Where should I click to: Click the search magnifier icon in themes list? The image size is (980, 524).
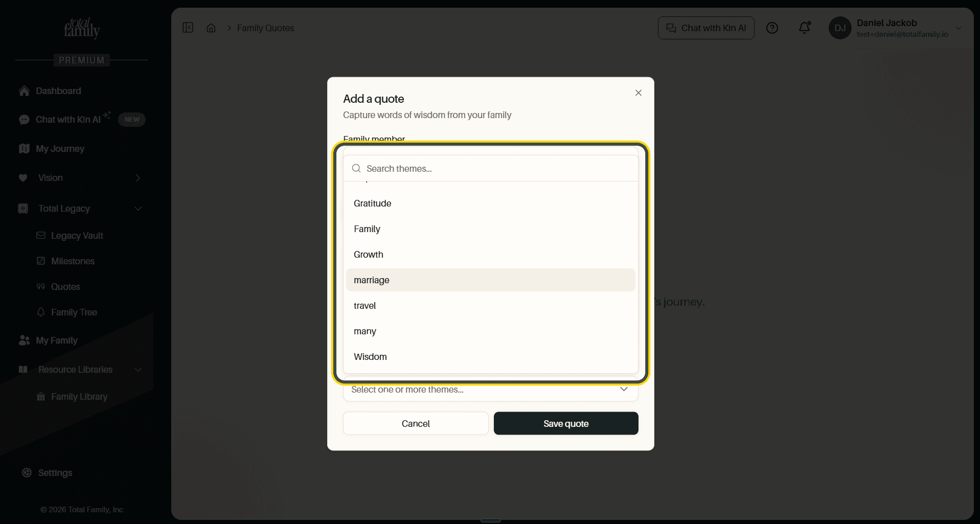pos(356,168)
